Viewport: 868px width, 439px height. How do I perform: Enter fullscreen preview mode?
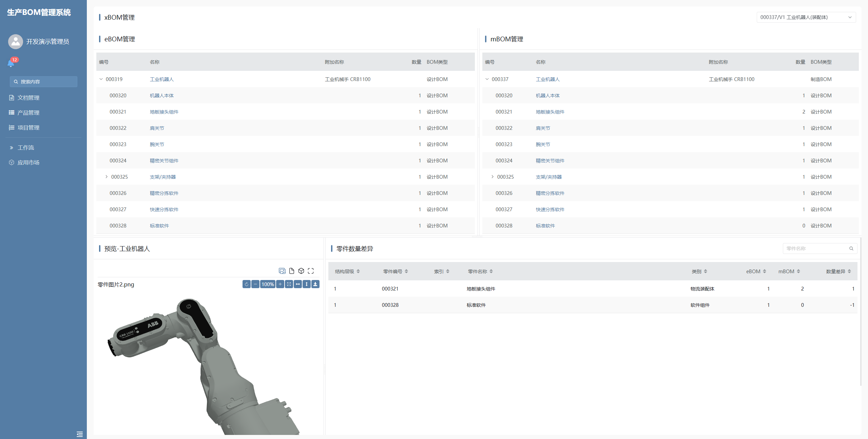(x=311, y=271)
